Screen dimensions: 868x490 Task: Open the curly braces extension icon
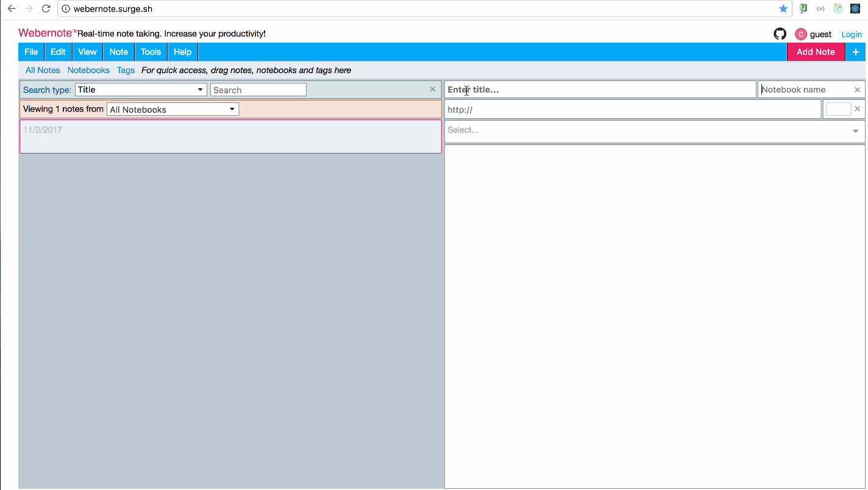tap(820, 9)
